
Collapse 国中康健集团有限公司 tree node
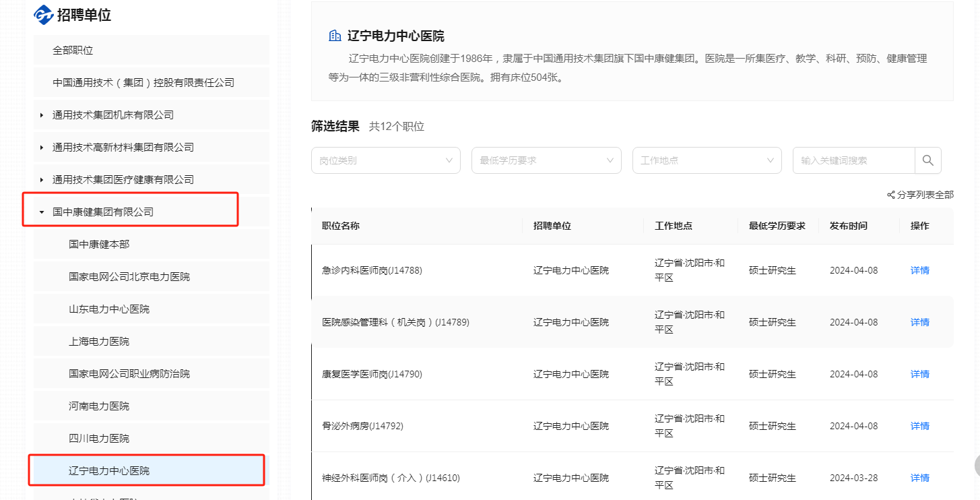42,212
